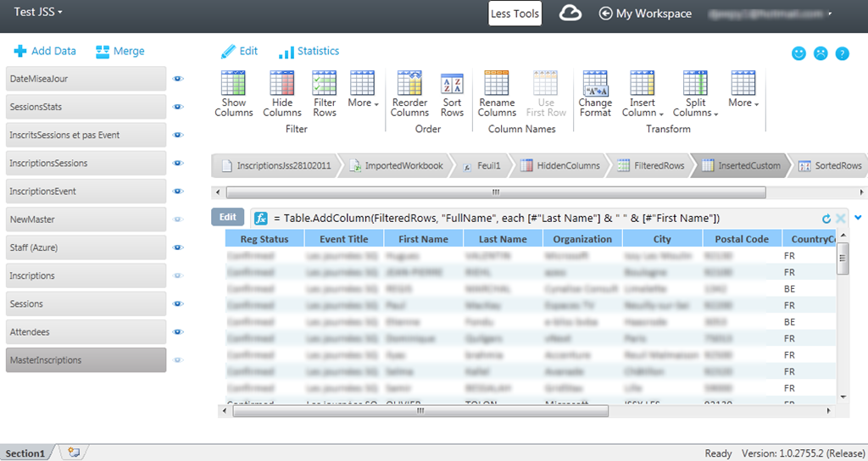
Task: Select the Section1 sheet tab
Action: point(26,453)
